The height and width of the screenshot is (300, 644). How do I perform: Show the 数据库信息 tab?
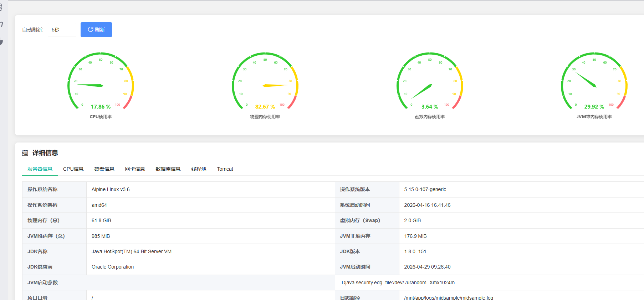point(168,169)
